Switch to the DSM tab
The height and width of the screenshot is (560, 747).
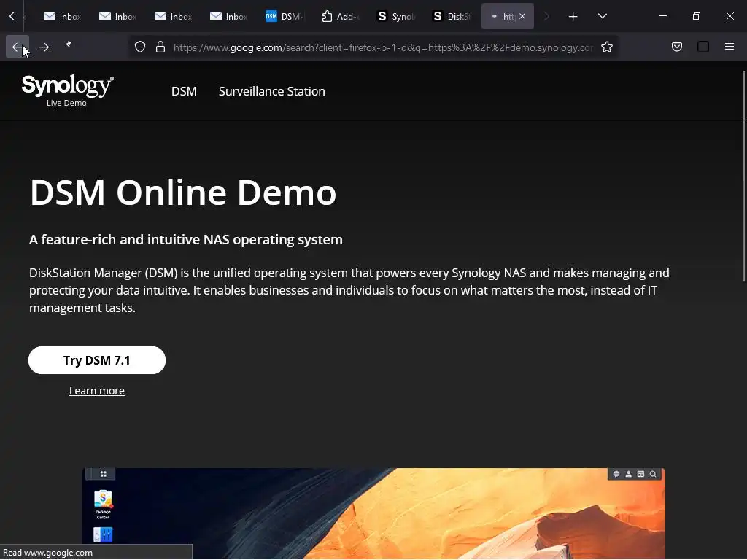tap(284, 16)
